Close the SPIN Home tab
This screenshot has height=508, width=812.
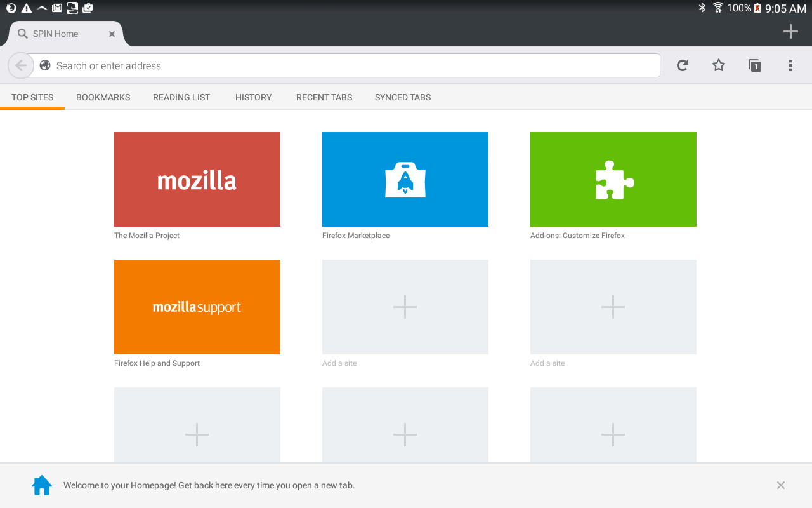click(112, 34)
